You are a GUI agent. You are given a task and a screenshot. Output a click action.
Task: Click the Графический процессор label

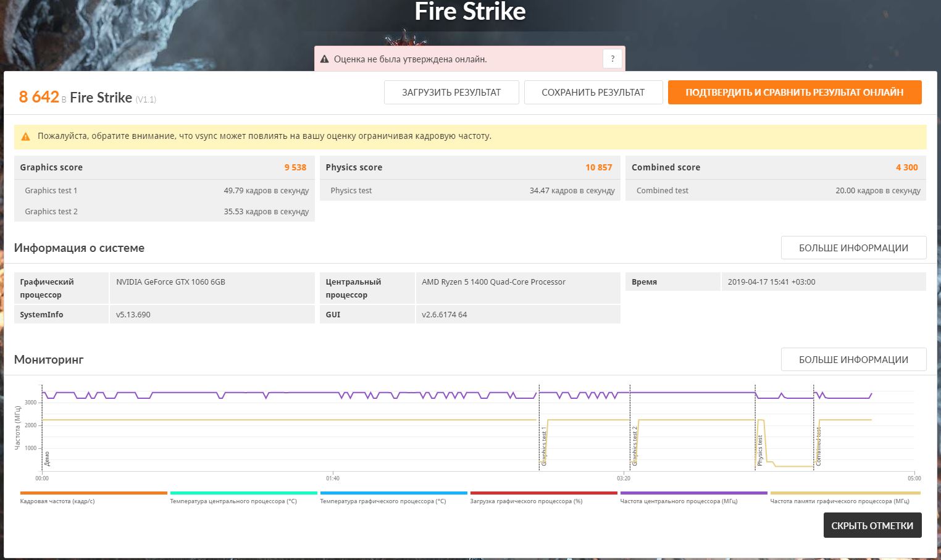pyautogui.click(x=47, y=288)
